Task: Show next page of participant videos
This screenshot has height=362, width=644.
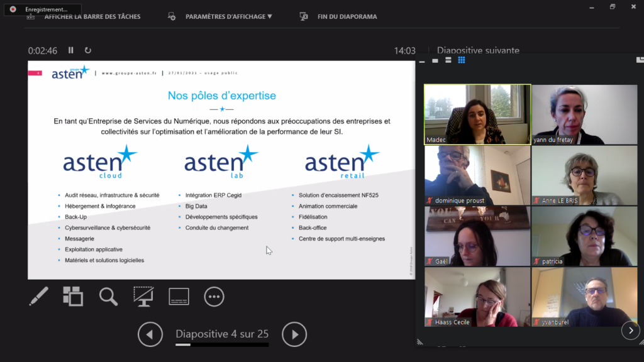Action: (630, 331)
